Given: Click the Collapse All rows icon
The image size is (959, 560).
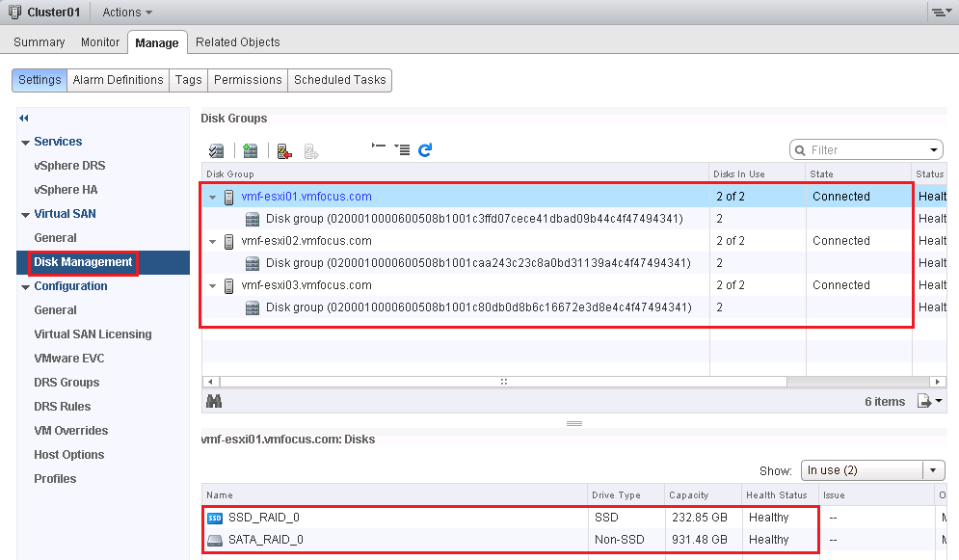Looking at the screenshot, I should [379, 149].
